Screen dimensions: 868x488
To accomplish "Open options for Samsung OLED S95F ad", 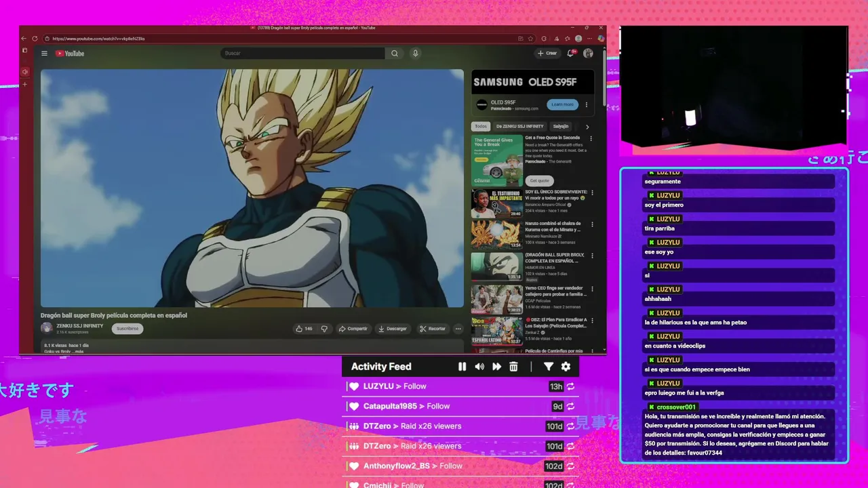I will pos(587,104).
